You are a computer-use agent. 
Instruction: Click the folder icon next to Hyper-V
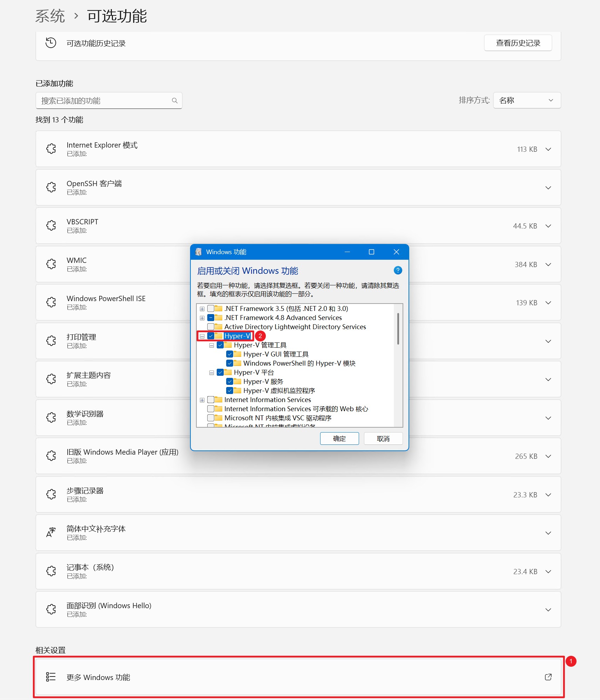tap(218, 336)
